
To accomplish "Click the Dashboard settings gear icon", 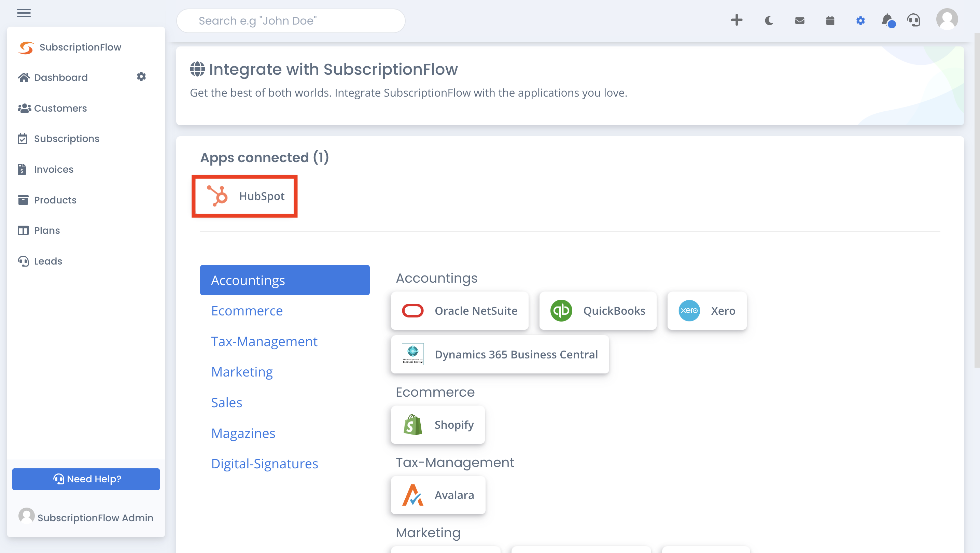I will coord(141,77).
